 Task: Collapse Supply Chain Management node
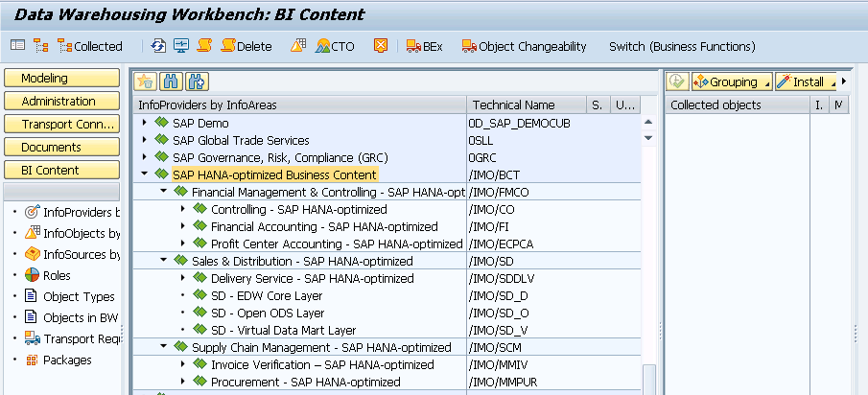(163, 347)
